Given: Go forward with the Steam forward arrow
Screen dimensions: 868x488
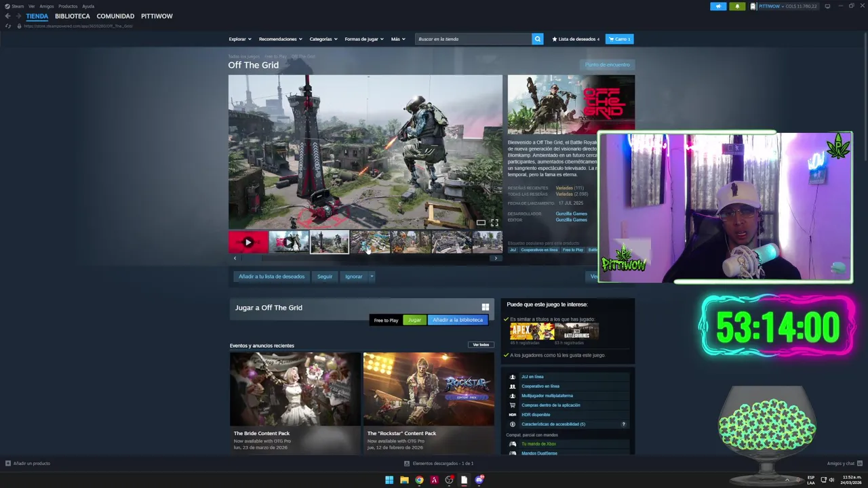Looking at the screenshot, I should click(x=18, y=16).
